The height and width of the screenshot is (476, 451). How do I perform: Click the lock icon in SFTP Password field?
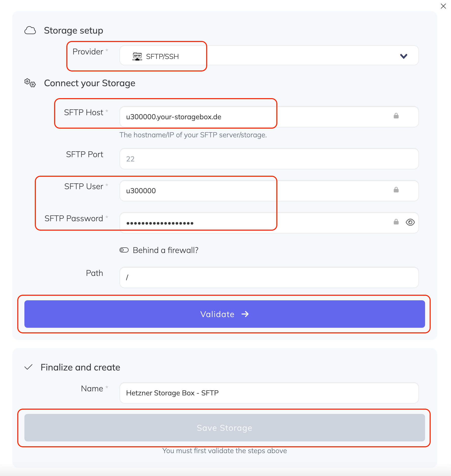click(x=396, y=222)
